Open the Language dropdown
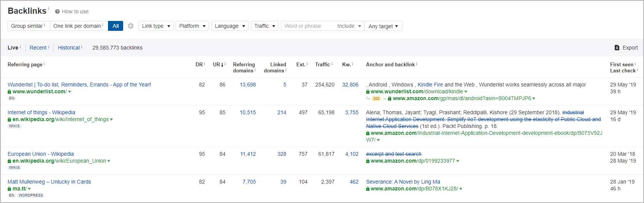This screenshot has width=644, height=203. tap(230, 26)
